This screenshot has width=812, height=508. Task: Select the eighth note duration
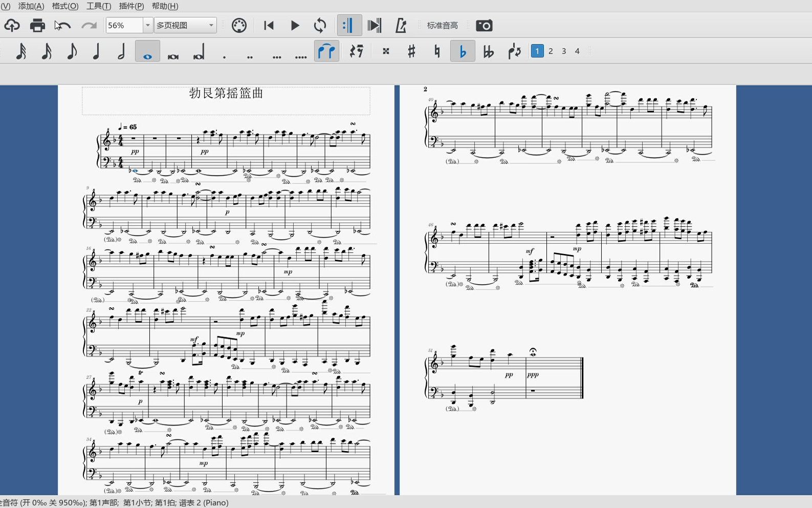(x=72, y=51)
